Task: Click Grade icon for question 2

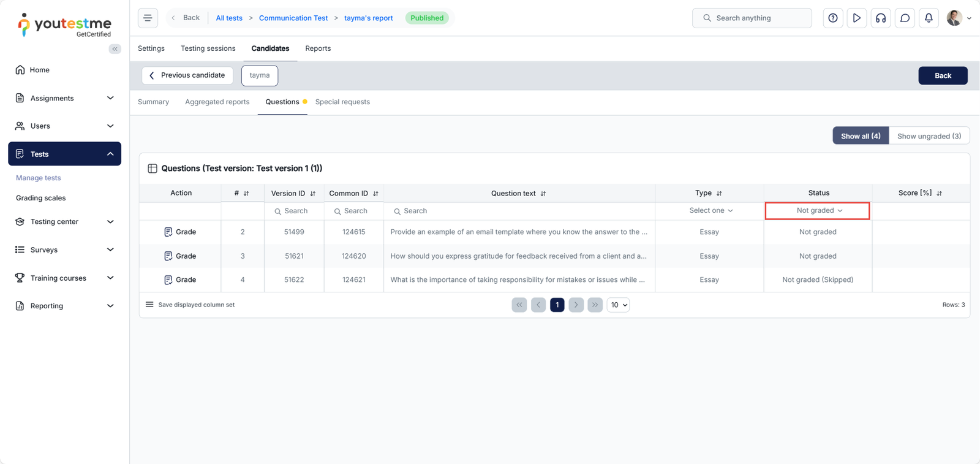Action: (168, 232)
